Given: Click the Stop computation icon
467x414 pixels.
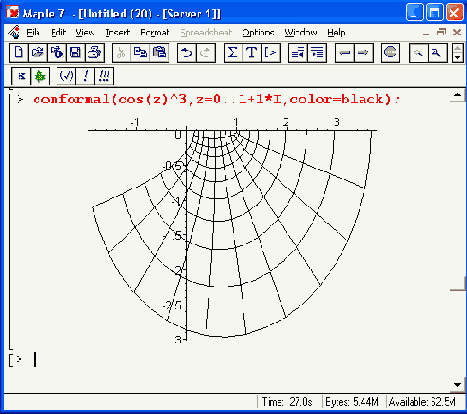Looking at the screenshot, I should coord(390,53).
